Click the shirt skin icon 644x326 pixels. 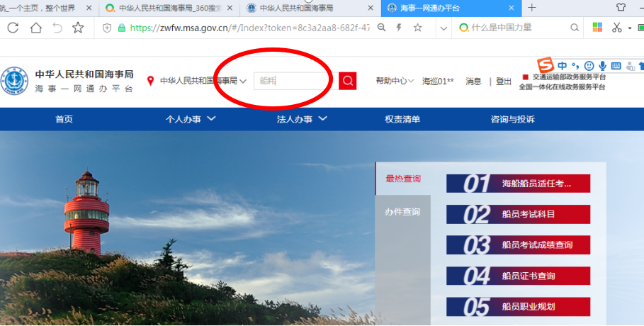coord(621,7)
